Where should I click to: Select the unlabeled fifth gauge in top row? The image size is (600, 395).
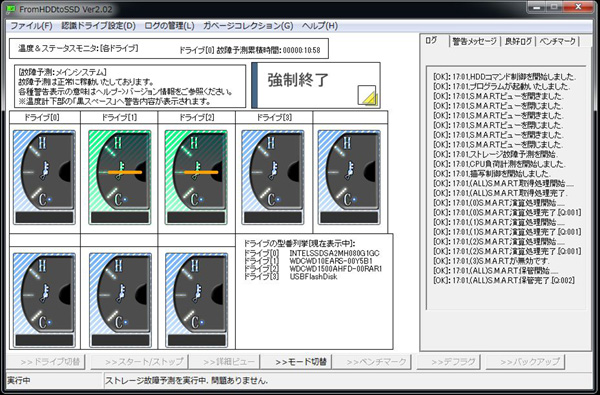tap(349, 177)
